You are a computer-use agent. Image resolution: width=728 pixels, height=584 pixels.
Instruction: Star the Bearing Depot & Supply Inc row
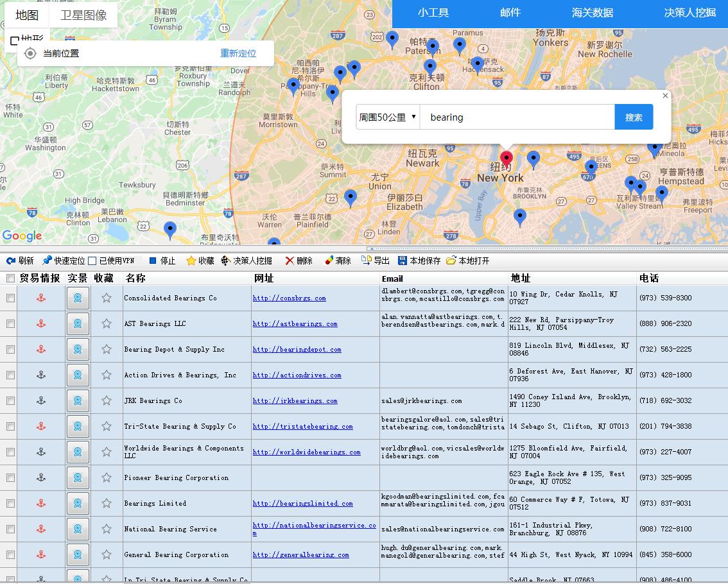coord(107,349)
